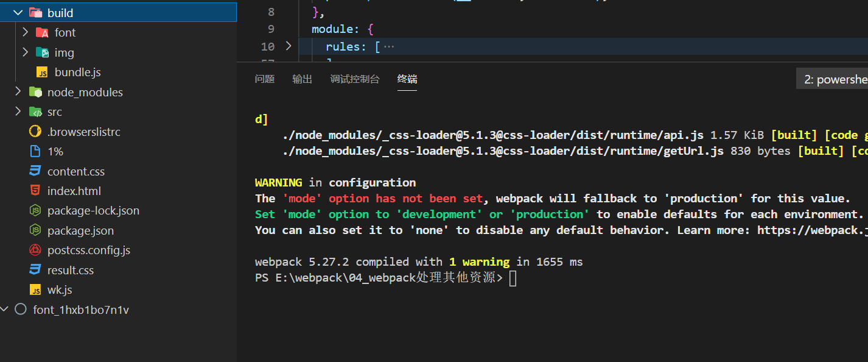Click the content.css CSS icon

(x=35, y=171)
